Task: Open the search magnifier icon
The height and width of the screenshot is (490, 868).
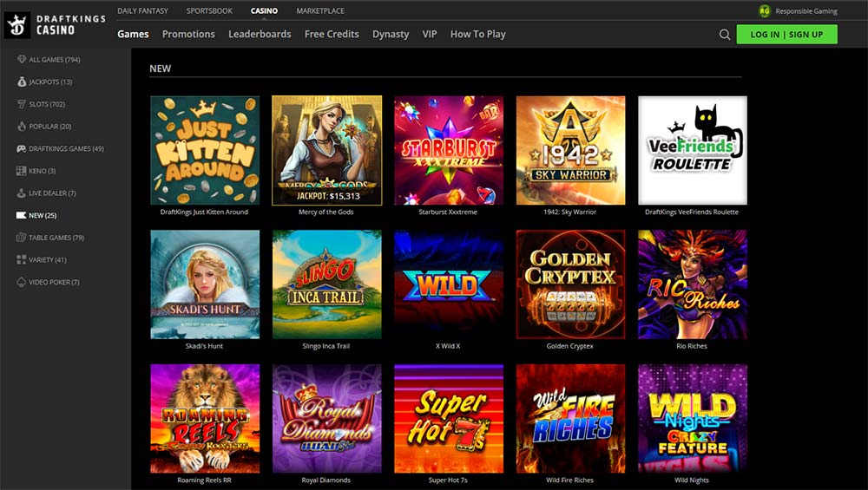Action: (725, 35)
